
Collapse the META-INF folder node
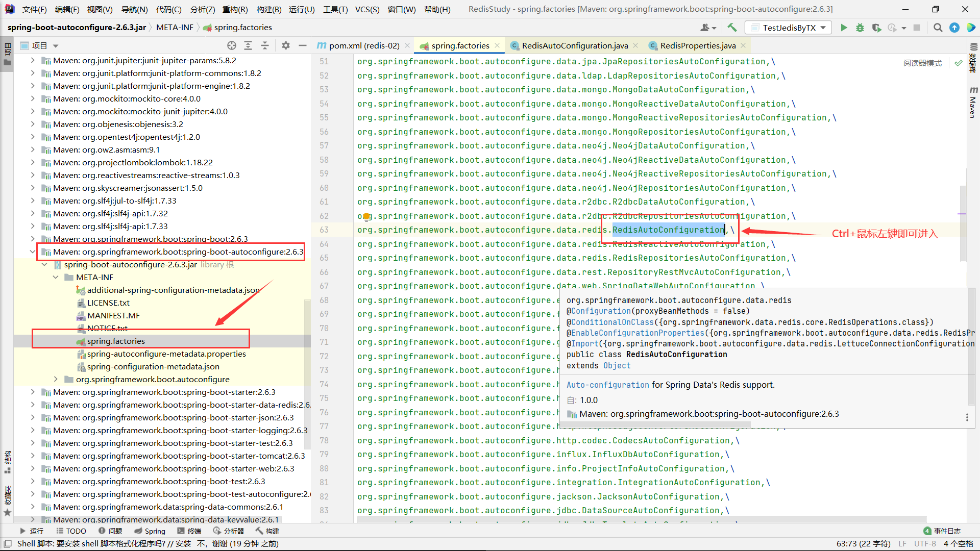tap(56, 277)
